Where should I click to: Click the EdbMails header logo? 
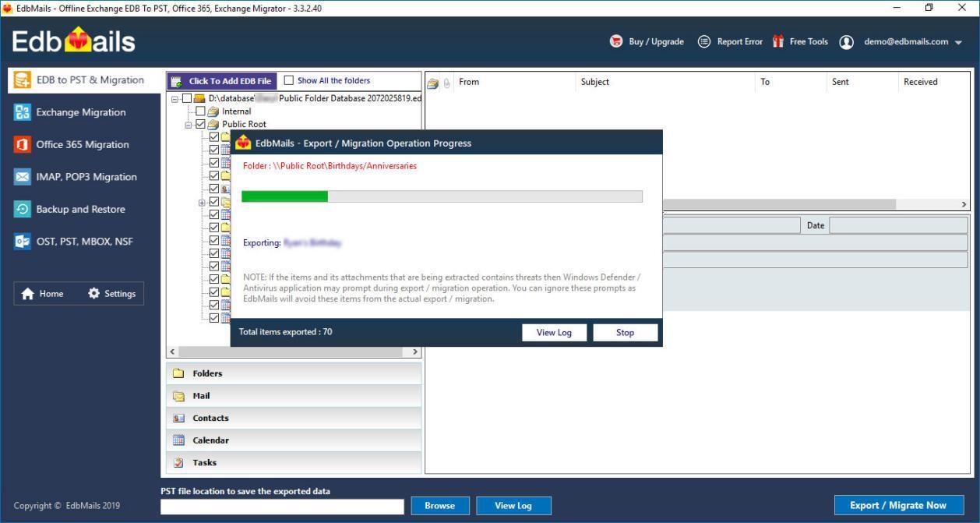[75, 41]
